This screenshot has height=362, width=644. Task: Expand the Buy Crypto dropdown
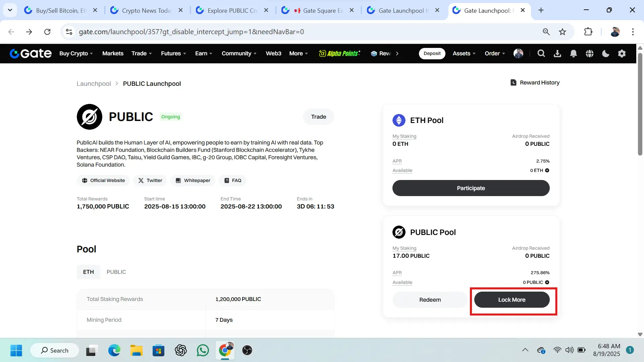click(76, 53)
